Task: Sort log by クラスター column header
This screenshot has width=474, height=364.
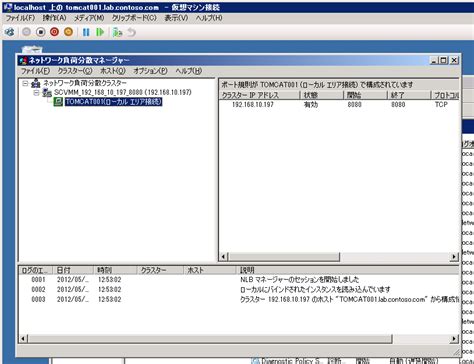Action: [160, 270]
